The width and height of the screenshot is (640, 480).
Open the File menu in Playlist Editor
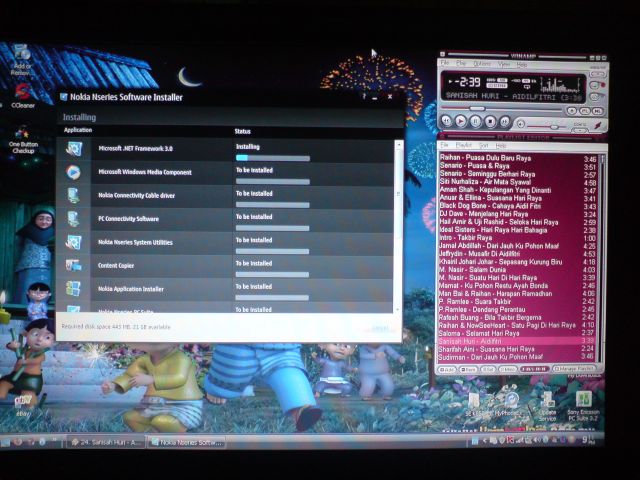[x=445, y=145]
